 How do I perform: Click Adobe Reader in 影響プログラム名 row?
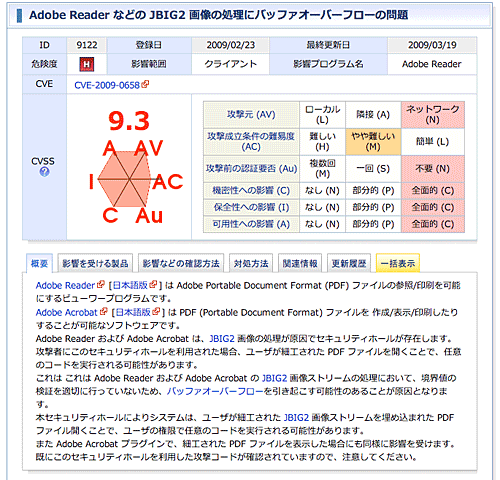click(432, 64)
